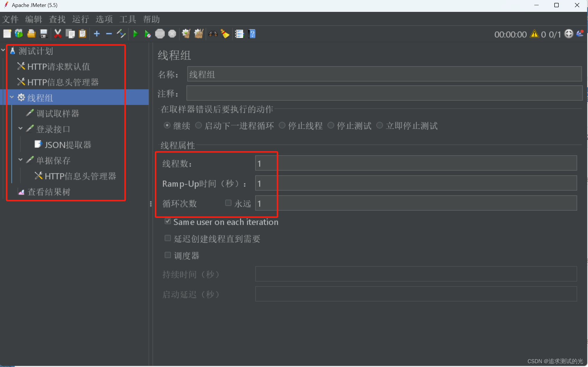Image resolution: width=588 pixels, height=367 pixels.
Task: Enable the 调度器 checkbox
Action: 168,255
